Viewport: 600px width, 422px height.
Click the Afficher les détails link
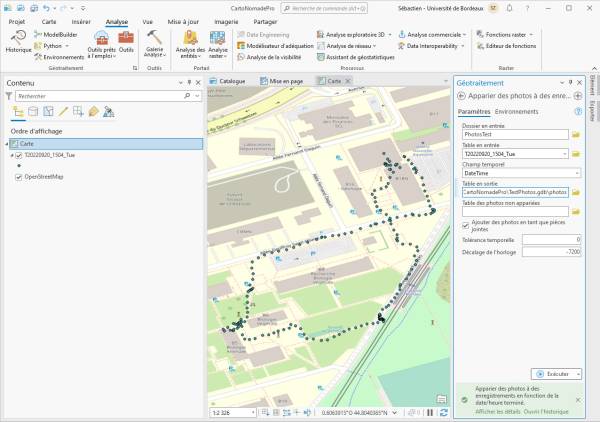497,411
